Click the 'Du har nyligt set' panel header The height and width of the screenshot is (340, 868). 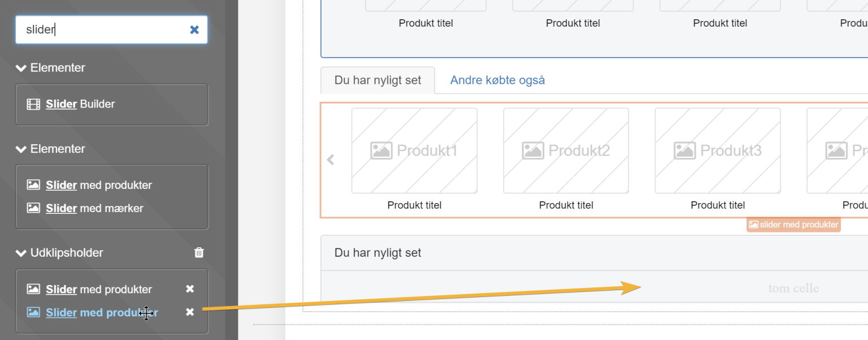(x=594, y=253)
